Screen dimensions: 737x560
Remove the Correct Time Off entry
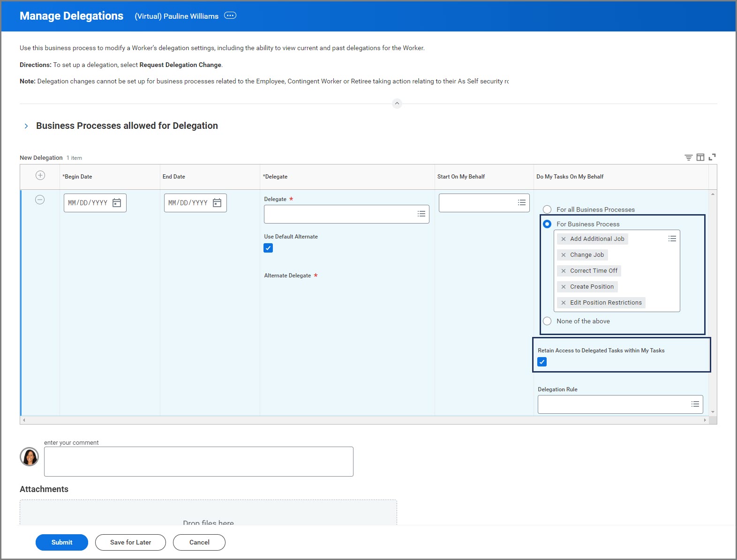pos(564,271)
